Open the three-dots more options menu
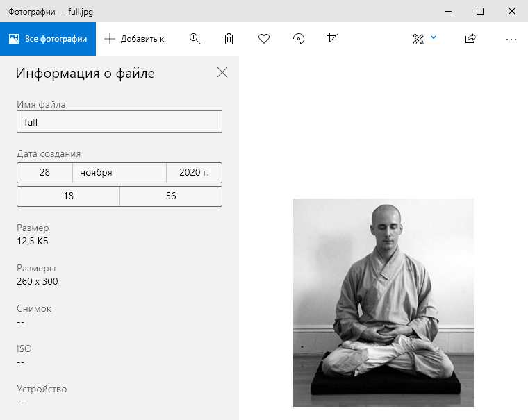 (511, 39)
